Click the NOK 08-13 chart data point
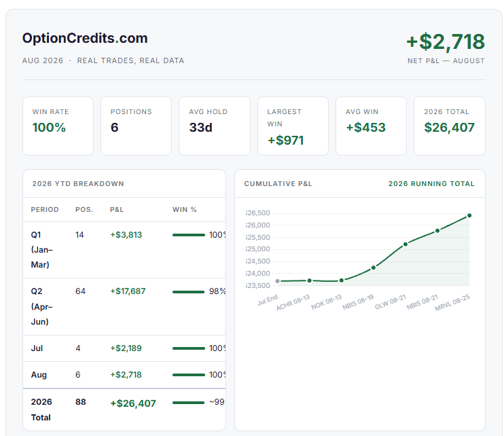The height and width of the screenshot is (436, 504). (342, 280)
